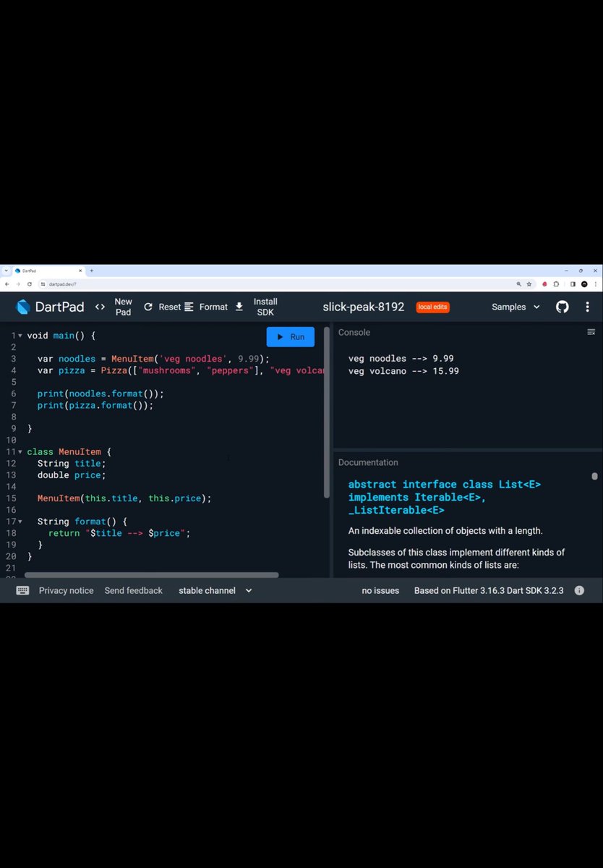
Task: Open keyboard shortcuts icon
Action: pyautogui.click(x=22, y=590)
